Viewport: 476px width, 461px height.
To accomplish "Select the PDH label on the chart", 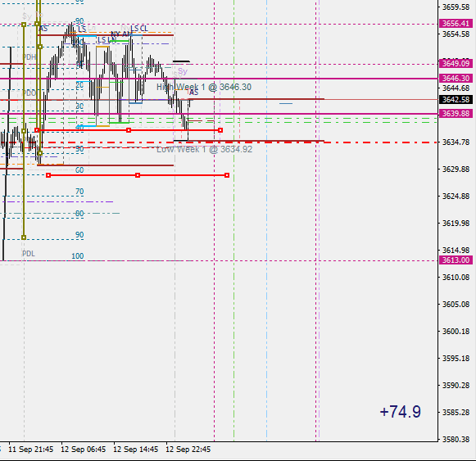I will [29, 57].
